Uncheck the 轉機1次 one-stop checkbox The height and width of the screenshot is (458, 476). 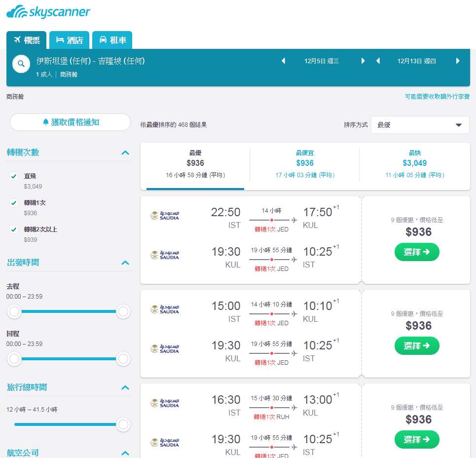tap(14, 203)
